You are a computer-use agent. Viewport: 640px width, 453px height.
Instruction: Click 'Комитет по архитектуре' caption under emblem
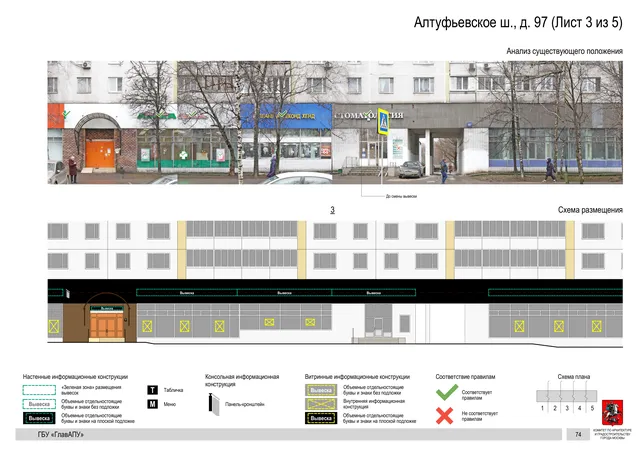[612, 434]
